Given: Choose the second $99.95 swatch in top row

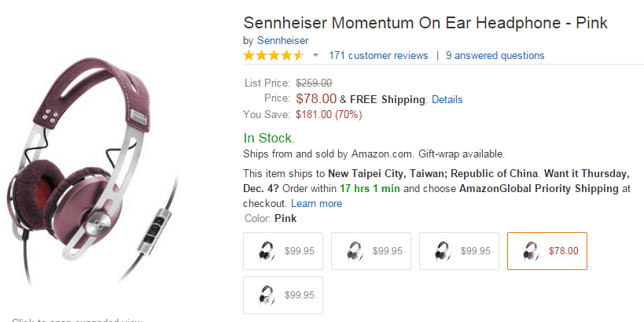Looking at the screenshot, I should tap(376, 251).
